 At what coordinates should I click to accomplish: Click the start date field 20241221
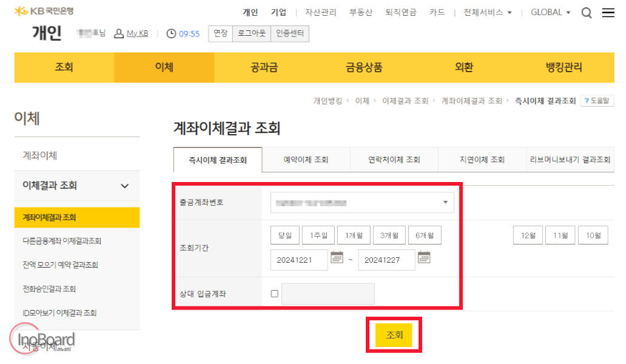pyautogui.click(x=299, y=260)
